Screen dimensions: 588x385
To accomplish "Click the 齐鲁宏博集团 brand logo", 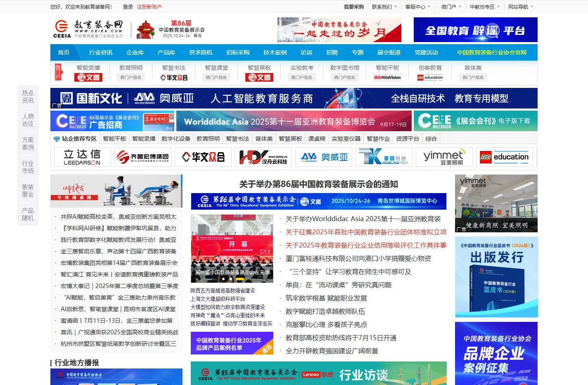I will pos(143,157).
